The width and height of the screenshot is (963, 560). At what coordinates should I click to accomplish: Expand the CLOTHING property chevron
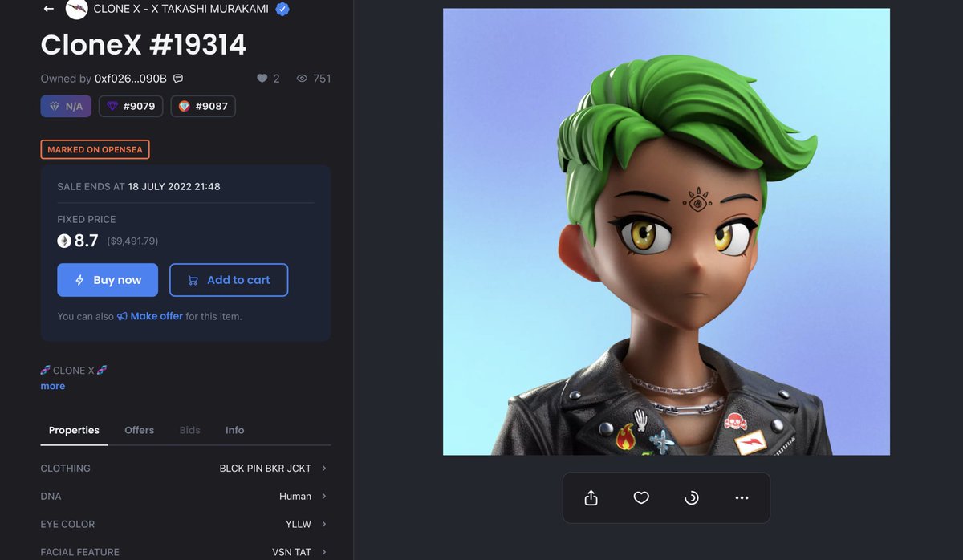[x=324, y=468]
